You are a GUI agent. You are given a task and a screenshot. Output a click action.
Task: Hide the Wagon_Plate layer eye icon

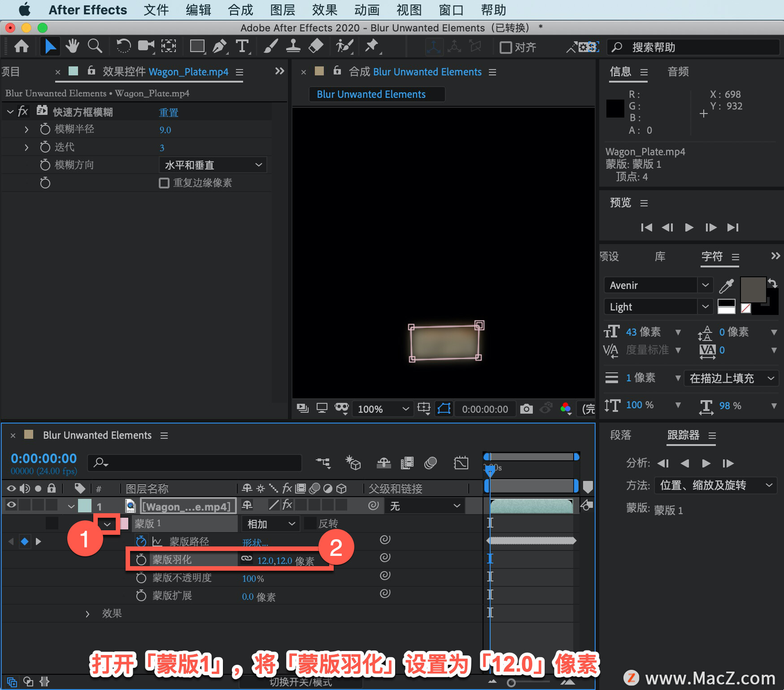coord(11,505)
